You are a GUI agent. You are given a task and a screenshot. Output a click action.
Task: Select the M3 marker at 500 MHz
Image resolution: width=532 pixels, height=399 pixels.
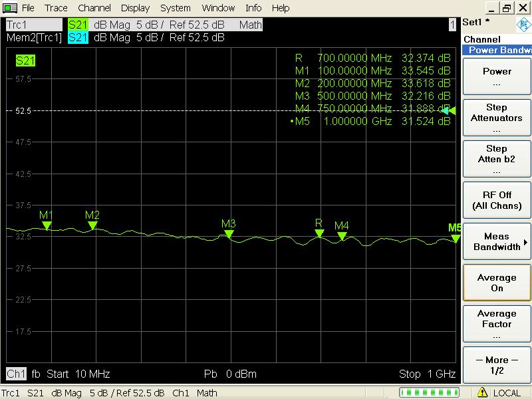click(x=229, y=233)
